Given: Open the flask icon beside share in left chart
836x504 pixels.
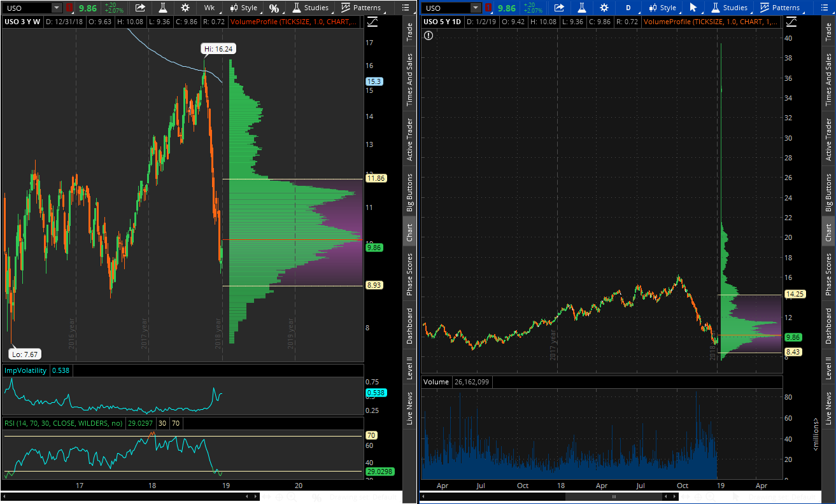Looking at the screenshot, I should pyautogui.click(x=162, y=8).
